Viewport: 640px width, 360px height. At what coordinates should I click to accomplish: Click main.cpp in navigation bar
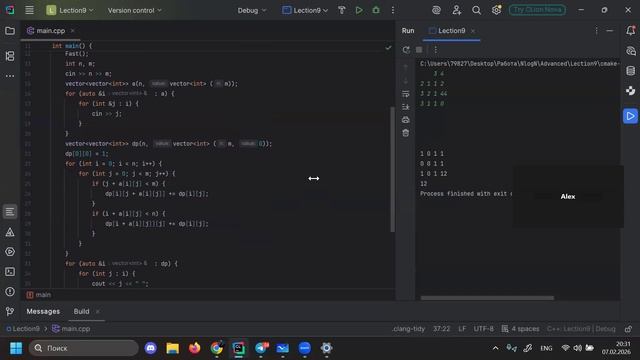click(71, 329)
